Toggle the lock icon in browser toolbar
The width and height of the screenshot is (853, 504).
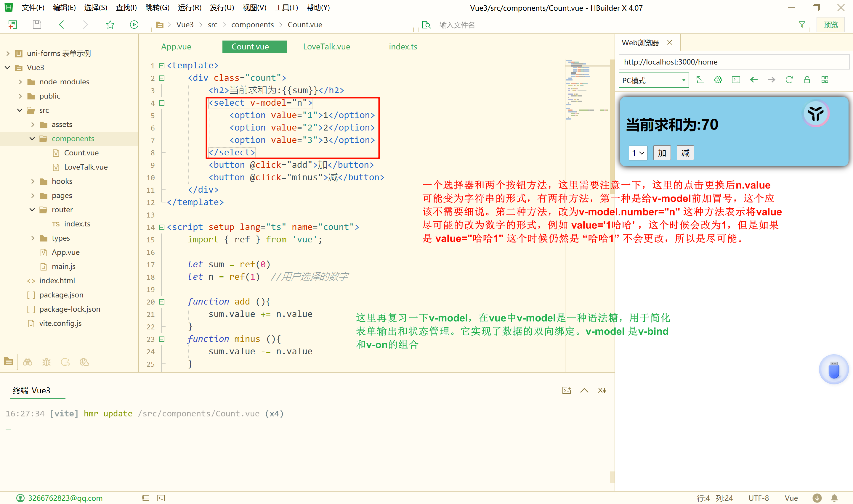point(807,80)
